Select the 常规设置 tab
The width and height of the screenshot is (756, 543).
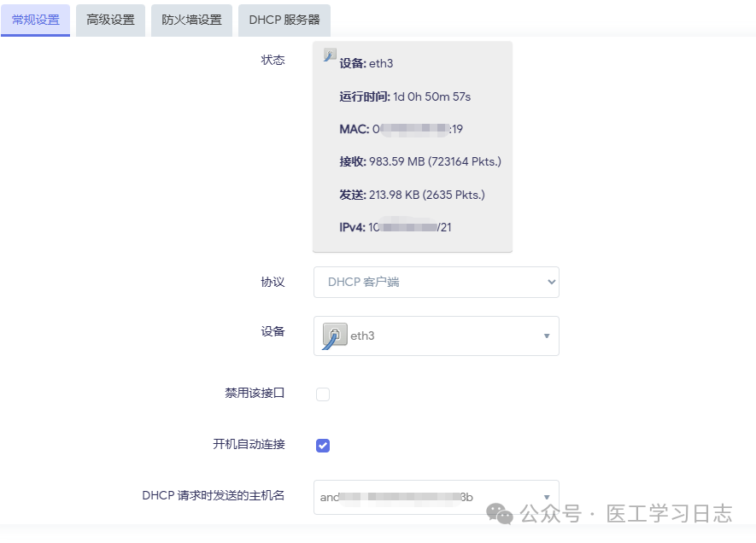tap(35, 19)
